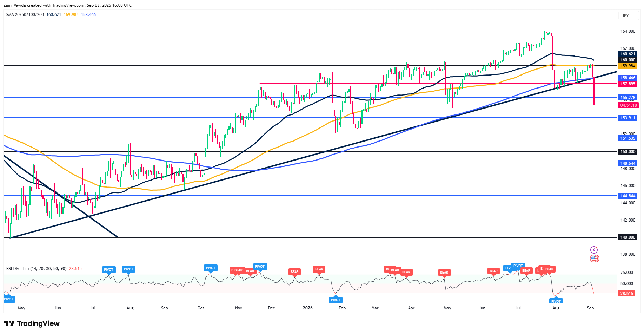Click the PIVOT marker below RSI near Feb
The width and height of the screenshot is (644, 334).
click(x=336, y=299)
